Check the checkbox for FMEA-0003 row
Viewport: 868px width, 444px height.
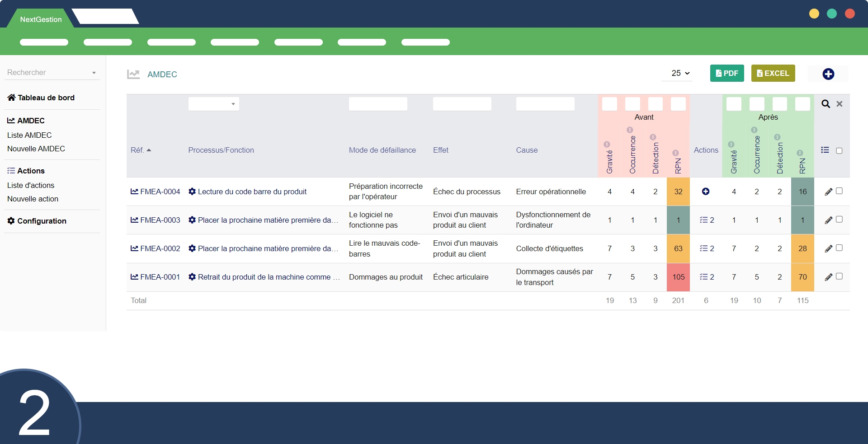[x=839, y=220]
